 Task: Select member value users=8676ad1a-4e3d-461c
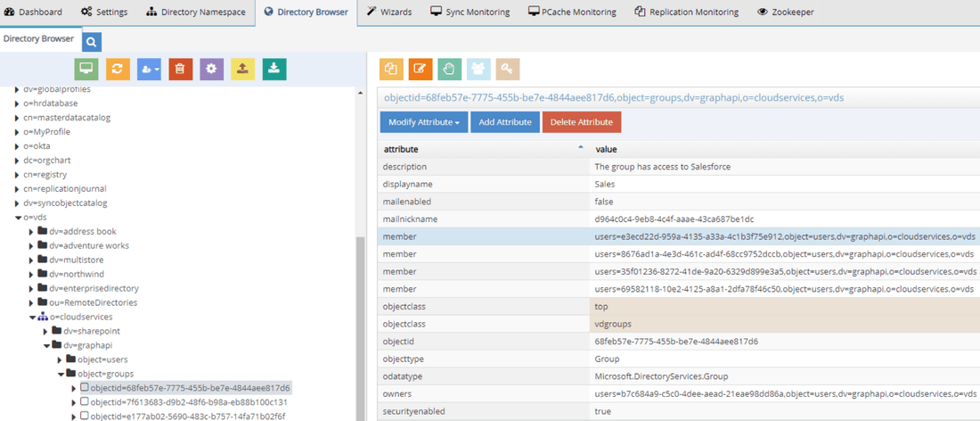pyautogui.click(x=785, y=254)
